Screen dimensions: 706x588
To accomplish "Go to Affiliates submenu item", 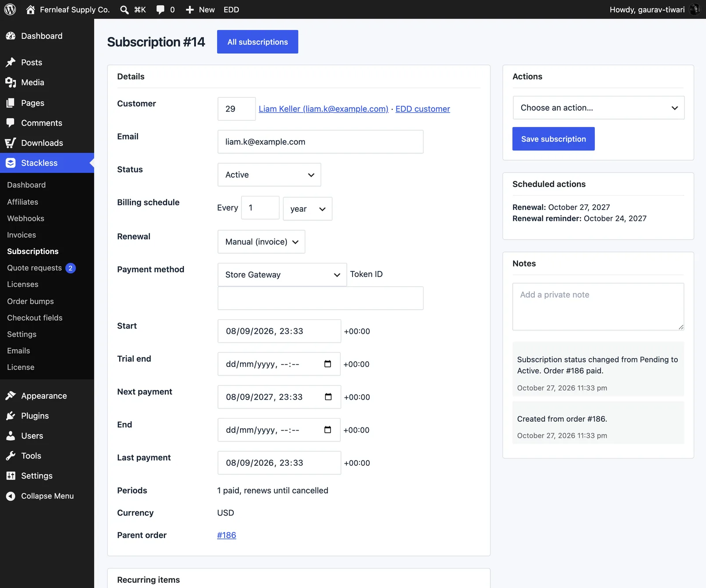I will click(x=23, y=202).
